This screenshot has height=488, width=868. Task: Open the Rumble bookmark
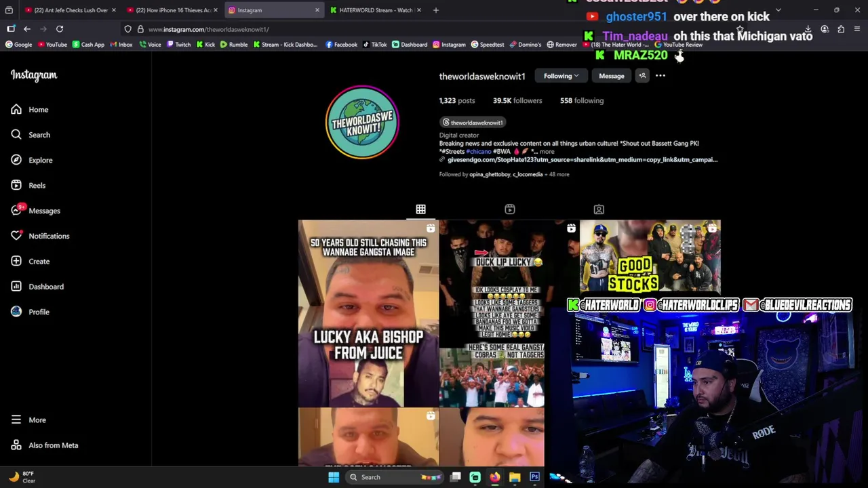(x=234, y=45)
